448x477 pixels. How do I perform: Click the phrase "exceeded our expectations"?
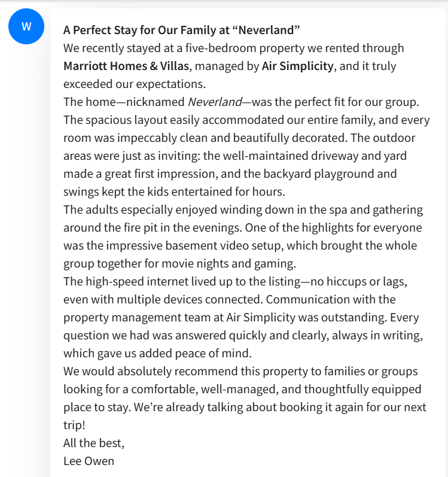tap(133, 84)
